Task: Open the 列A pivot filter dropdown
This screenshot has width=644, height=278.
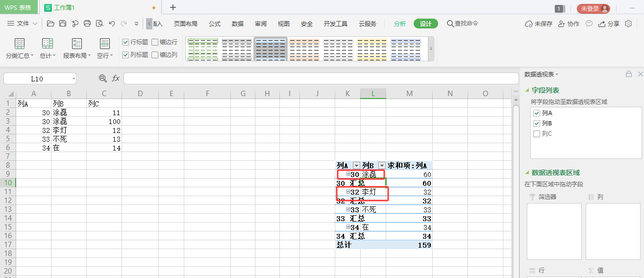Action: coord(356,166)
